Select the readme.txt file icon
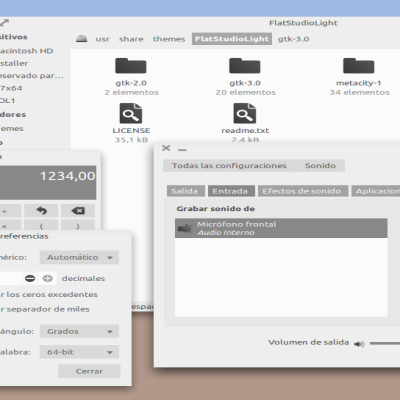 [245, 114]
